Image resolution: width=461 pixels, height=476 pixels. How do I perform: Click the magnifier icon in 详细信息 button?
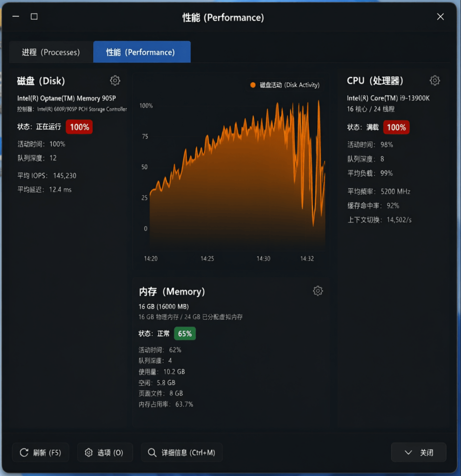pos(152,453)
